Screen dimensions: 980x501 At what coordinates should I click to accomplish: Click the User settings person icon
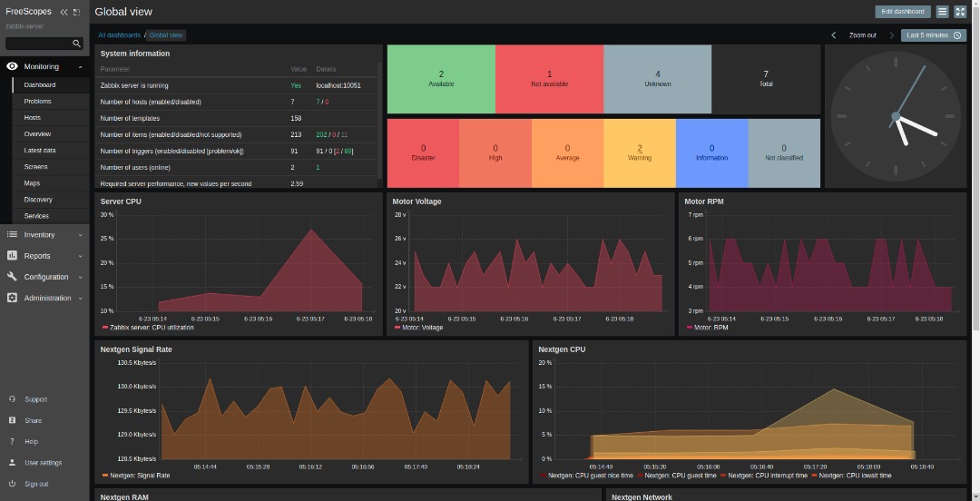coord(12,463)
